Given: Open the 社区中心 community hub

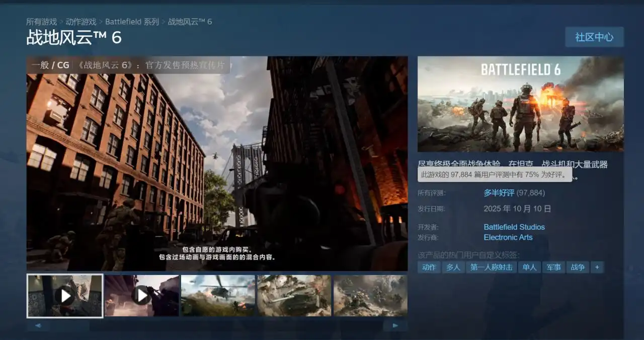Looking at the screenshot, I should pyautogui.click(x=594, y=37).
